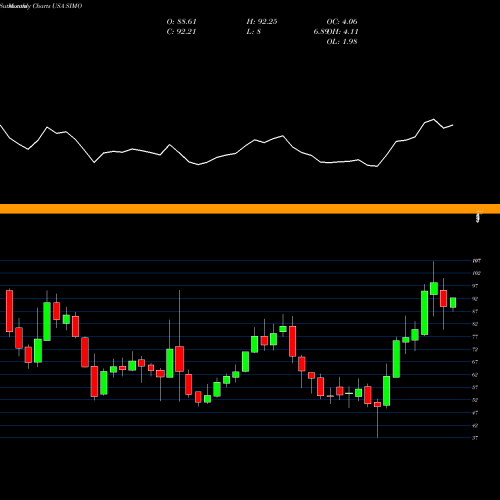
Task: Click the last green candle on the chart
Action: click(453, 303)
